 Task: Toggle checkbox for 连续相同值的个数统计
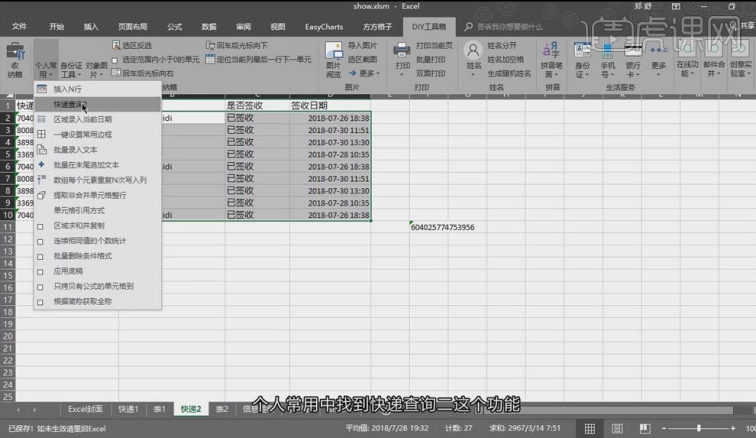[40, 241]
